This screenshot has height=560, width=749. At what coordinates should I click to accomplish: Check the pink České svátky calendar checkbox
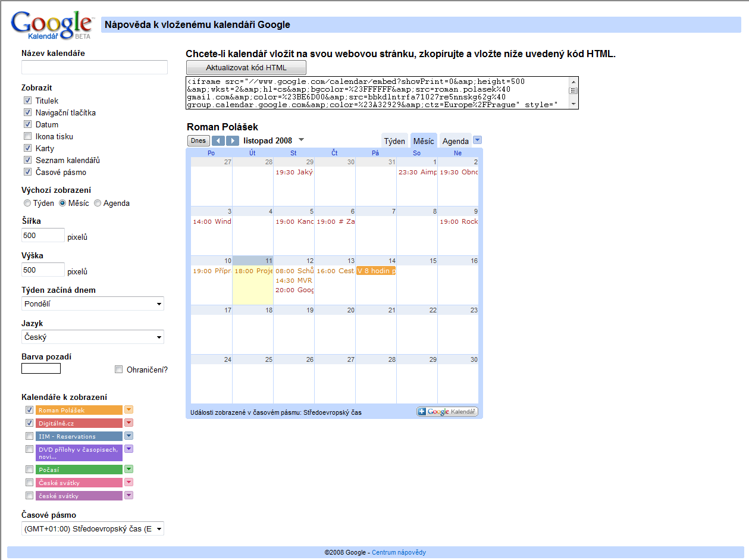(29, 483)
